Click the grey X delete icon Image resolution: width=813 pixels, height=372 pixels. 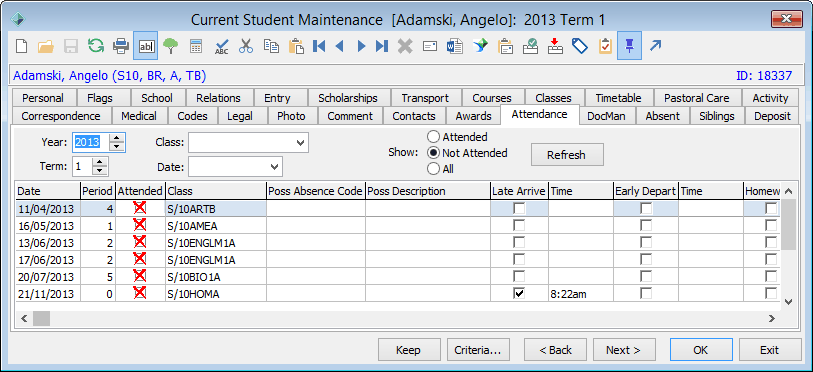tap(405, 47)
